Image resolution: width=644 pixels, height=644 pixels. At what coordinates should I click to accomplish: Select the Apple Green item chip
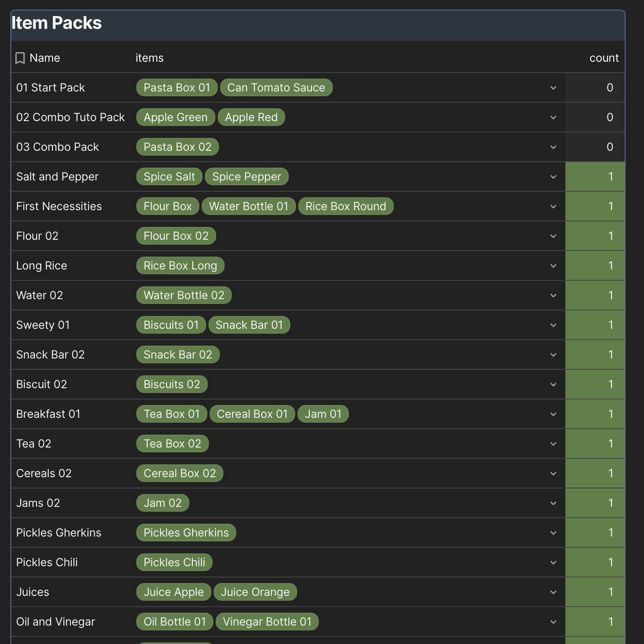click(x=176, y=117)
